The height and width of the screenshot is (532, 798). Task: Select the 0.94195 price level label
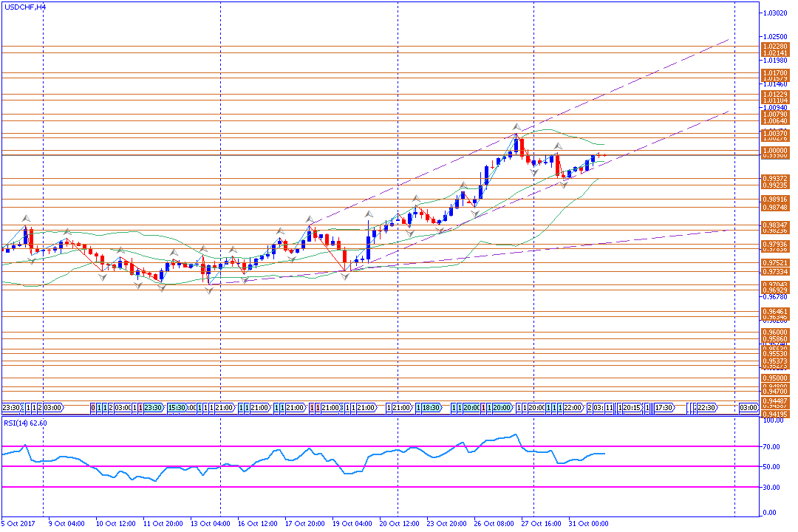pyautogui.click(x=774, y=415)
